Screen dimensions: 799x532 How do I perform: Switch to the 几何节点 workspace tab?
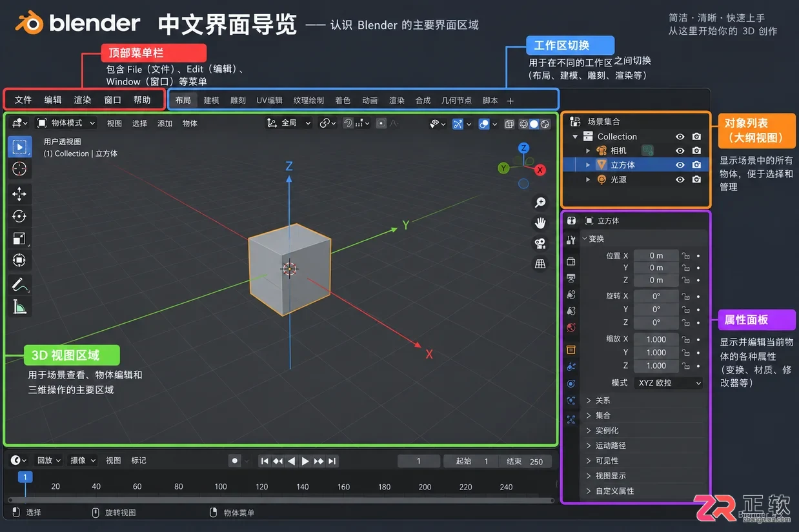pyautogui.click(x=456, y=101)
